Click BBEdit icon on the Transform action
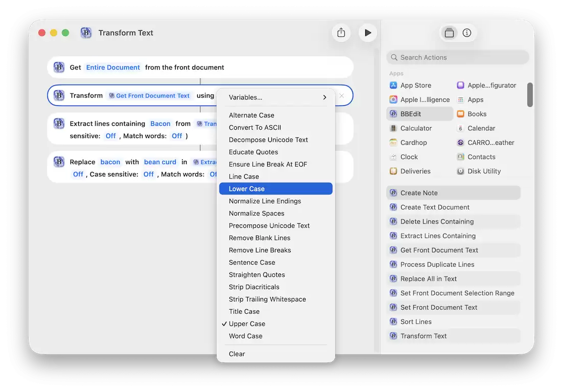563x392 pixels. click(59, 95)
